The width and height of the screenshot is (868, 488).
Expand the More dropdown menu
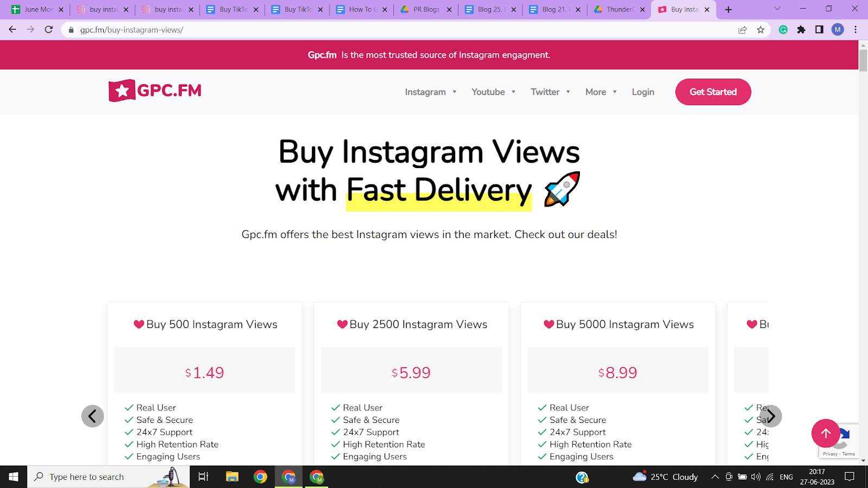coord(601,92)
